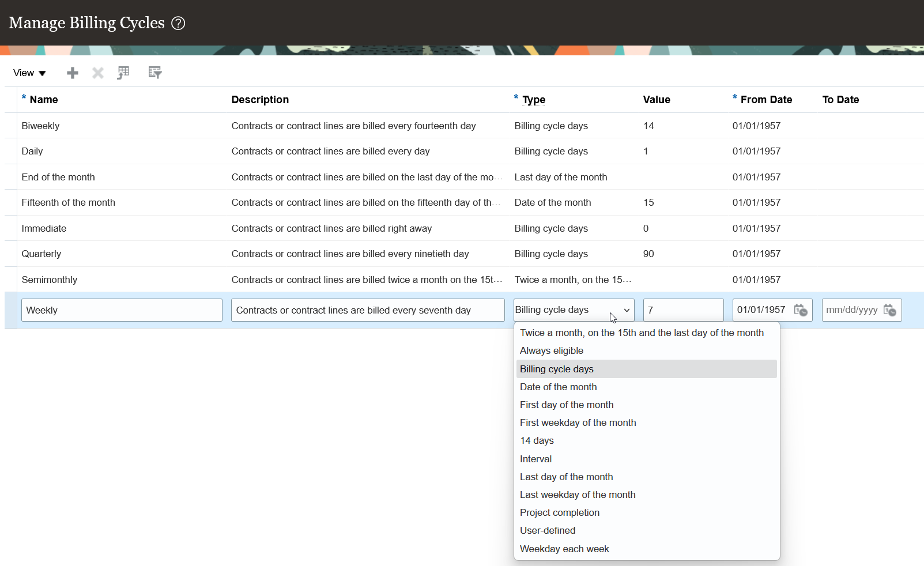Choose User-defined option
This screenshot has height=566, width=924.
[x=647, y=530]
